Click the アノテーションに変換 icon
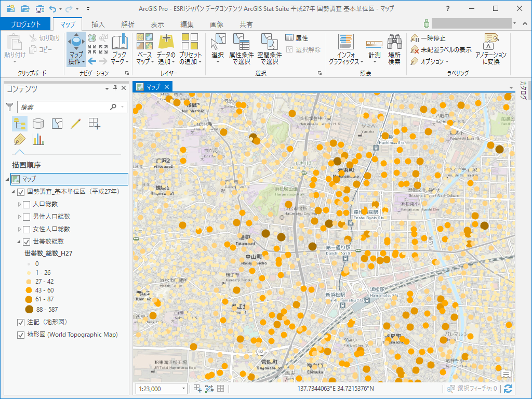This screenshot has width=532, height=399. coord(491,42)
